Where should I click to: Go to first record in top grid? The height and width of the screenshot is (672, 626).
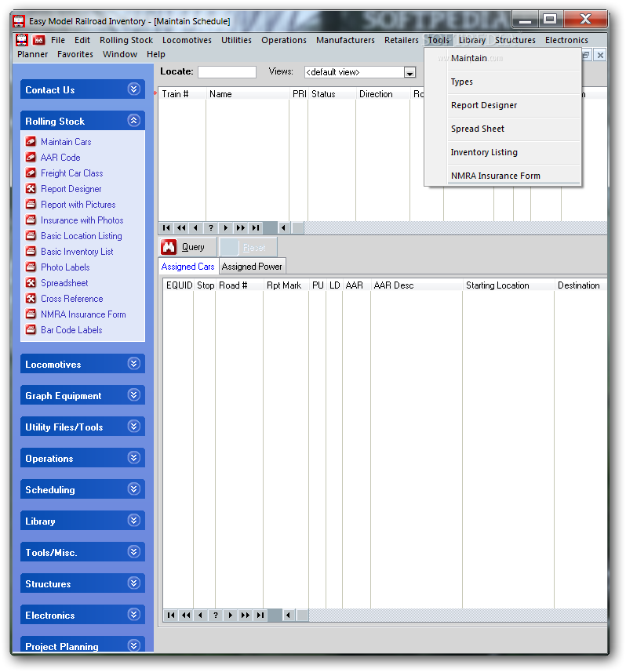click(x=166, y=228)
